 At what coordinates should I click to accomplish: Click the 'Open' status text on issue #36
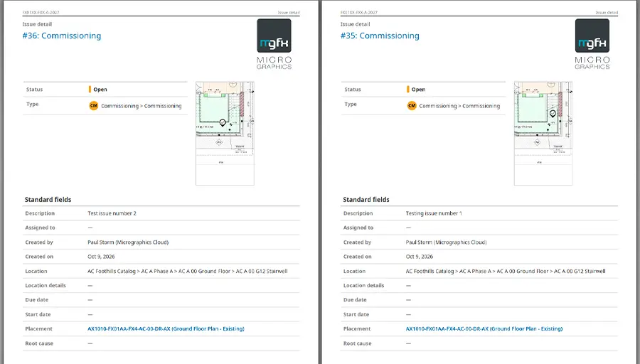(x=100, y=90)
